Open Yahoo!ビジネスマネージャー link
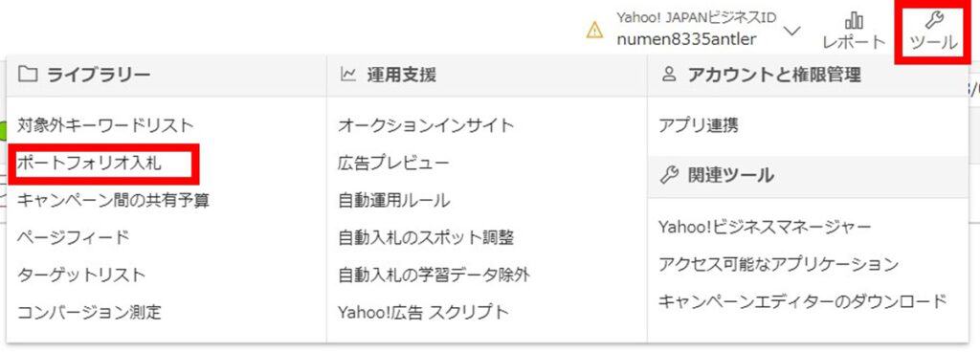The height and width of the screenshot is (352, 980). click(x=765, y=227)
